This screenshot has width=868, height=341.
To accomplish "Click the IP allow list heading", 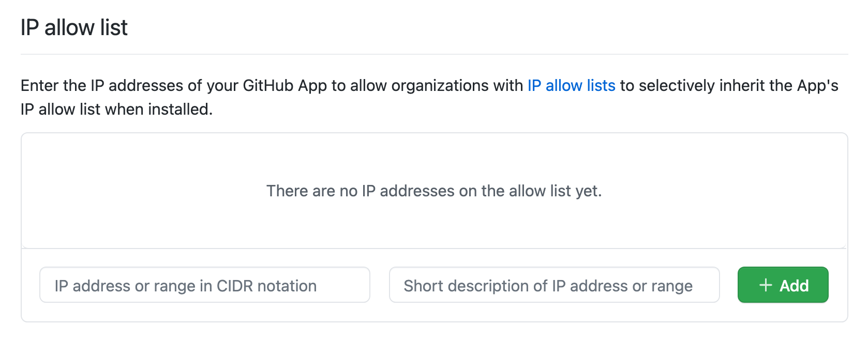I will (x=73, y=28).
